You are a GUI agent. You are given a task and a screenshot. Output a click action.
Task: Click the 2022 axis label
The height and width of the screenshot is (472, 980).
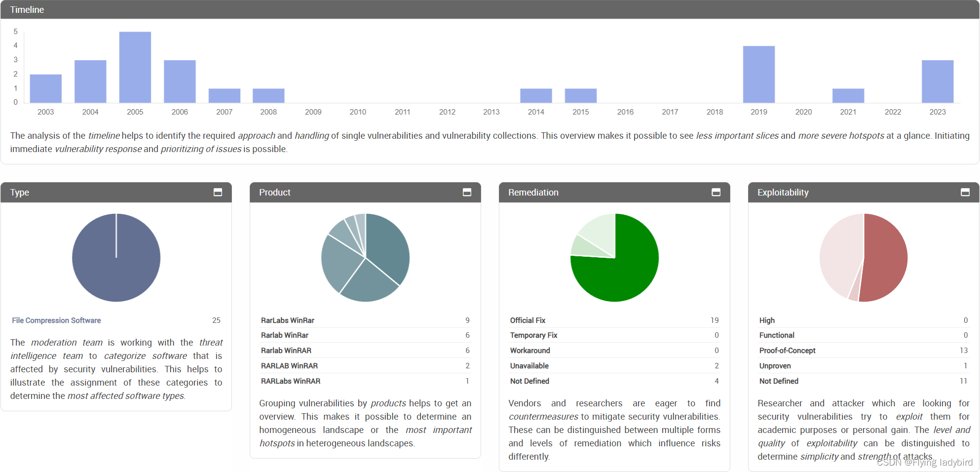tap(893, 112)
